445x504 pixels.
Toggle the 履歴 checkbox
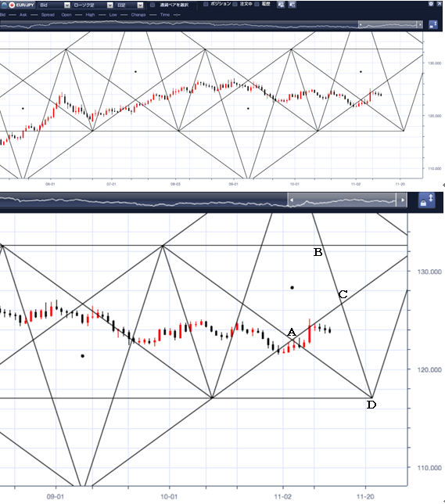(257, 4)
